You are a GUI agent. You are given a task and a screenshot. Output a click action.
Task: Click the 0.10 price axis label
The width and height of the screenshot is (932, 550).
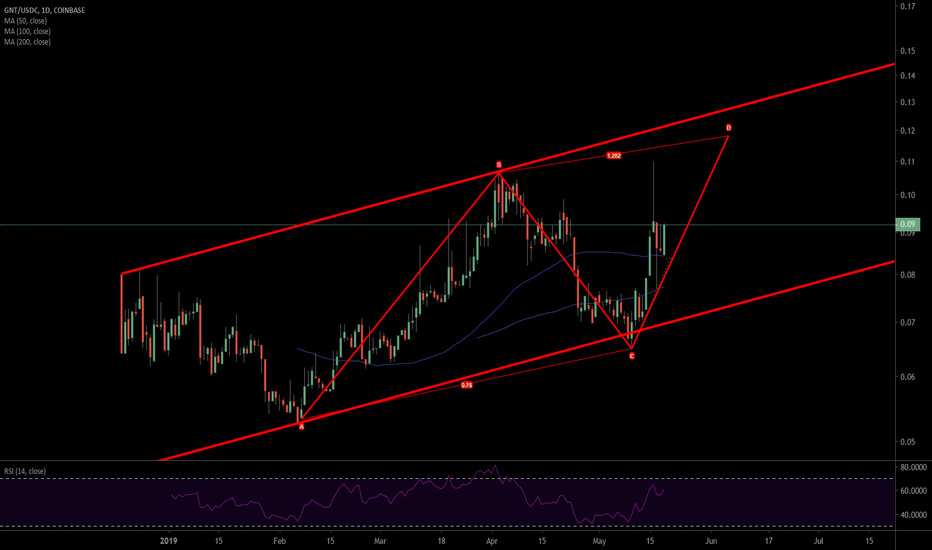[908, 195]
